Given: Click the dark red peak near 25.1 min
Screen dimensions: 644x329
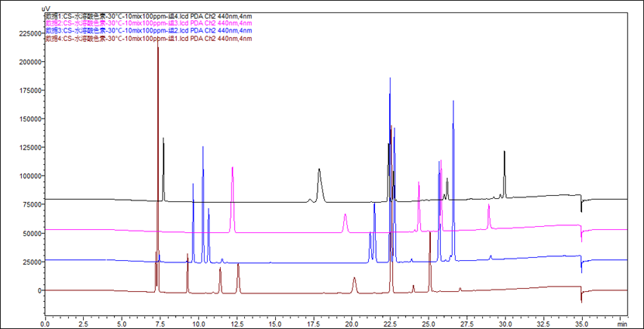Looking at the screenshot, I should (430, 234).
